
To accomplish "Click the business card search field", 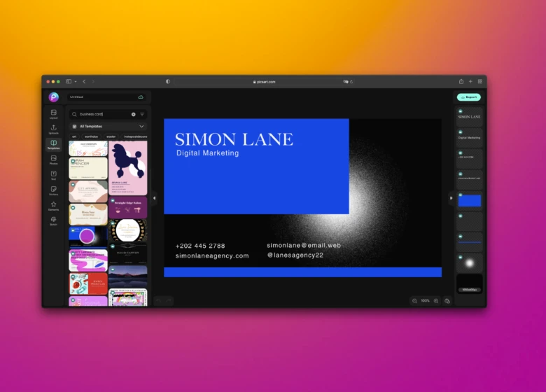I will pos(101,114).
